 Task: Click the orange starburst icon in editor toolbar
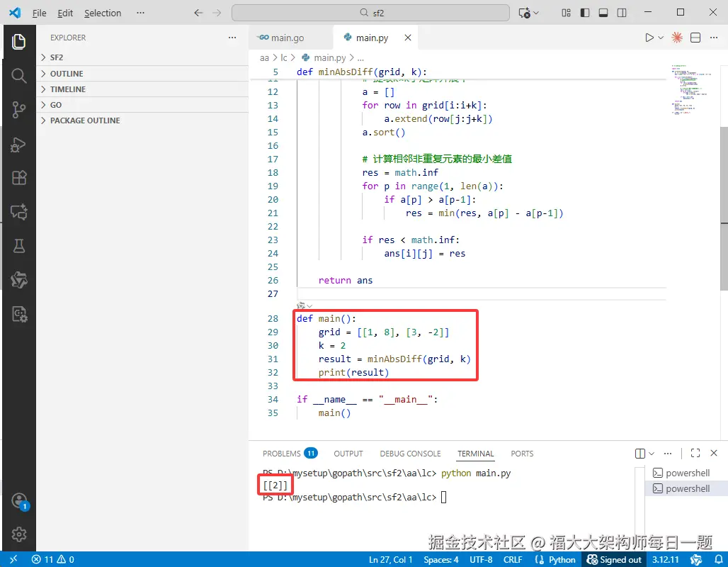[x=677, y=38]
